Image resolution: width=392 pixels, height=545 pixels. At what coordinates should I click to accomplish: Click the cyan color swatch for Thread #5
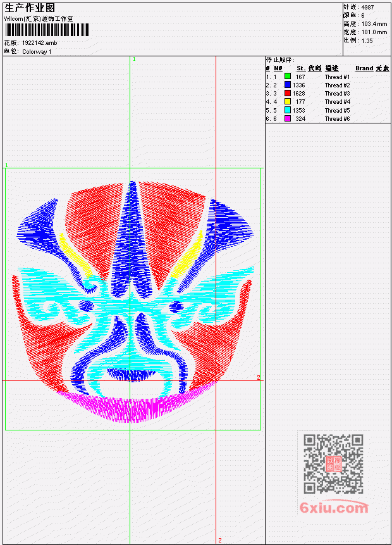pyautogui.click(x=288, y=110)
